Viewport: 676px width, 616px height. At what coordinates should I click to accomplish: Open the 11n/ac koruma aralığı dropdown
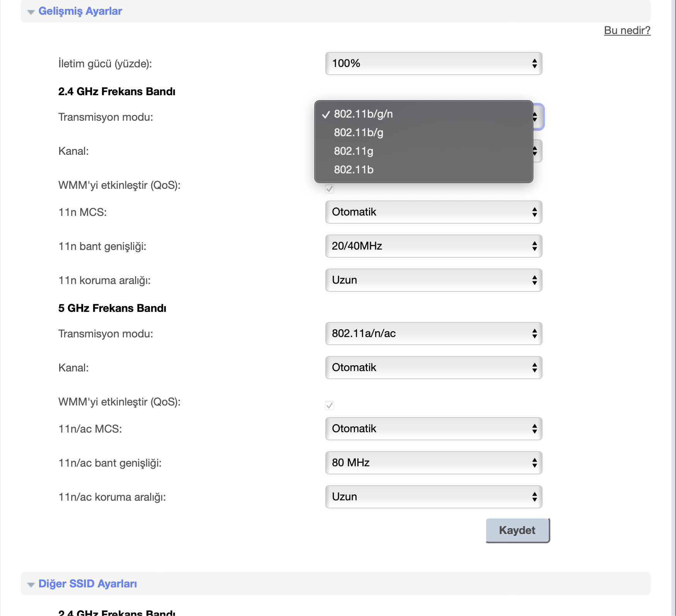[x=434, y=497]
